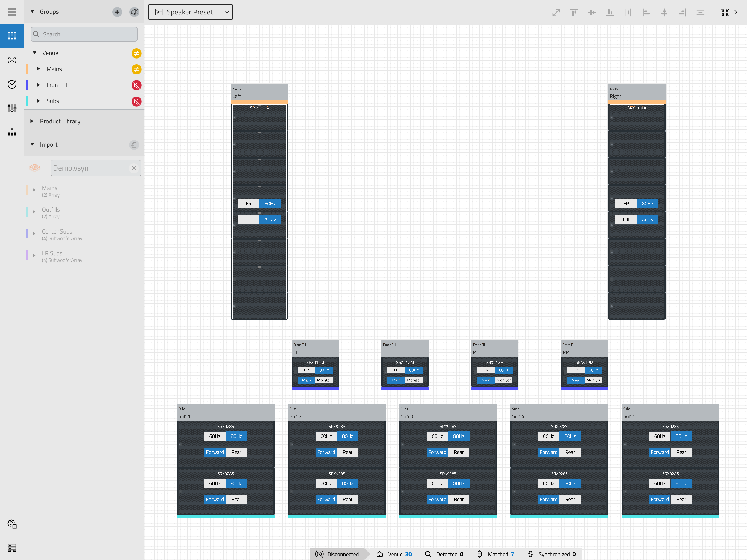Viewport: 747px width, 560px height.
Task: Open the settings gear icon
Action: click(12, 524)
